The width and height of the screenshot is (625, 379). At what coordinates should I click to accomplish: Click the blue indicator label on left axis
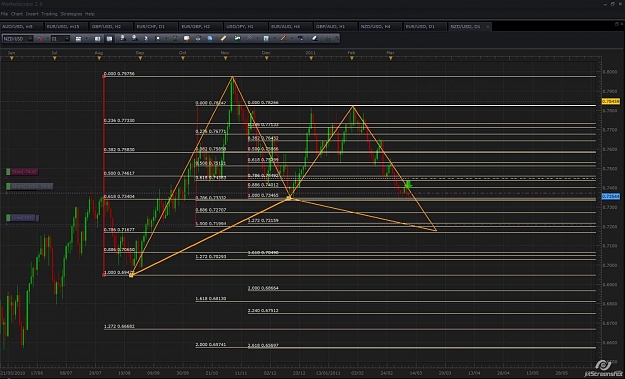[x=22, y=218]
